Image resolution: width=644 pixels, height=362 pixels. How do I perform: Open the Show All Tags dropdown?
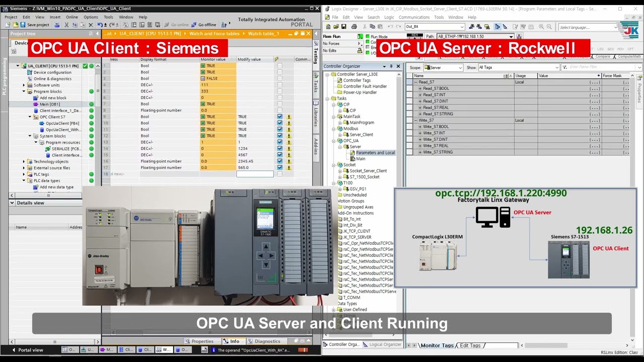tap(519, 67)
